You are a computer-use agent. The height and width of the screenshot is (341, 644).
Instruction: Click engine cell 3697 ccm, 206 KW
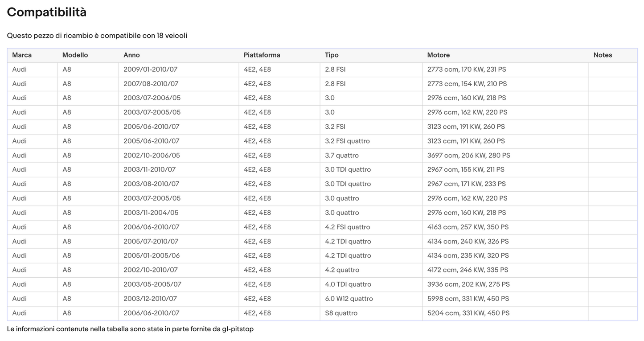coord(468,156)
